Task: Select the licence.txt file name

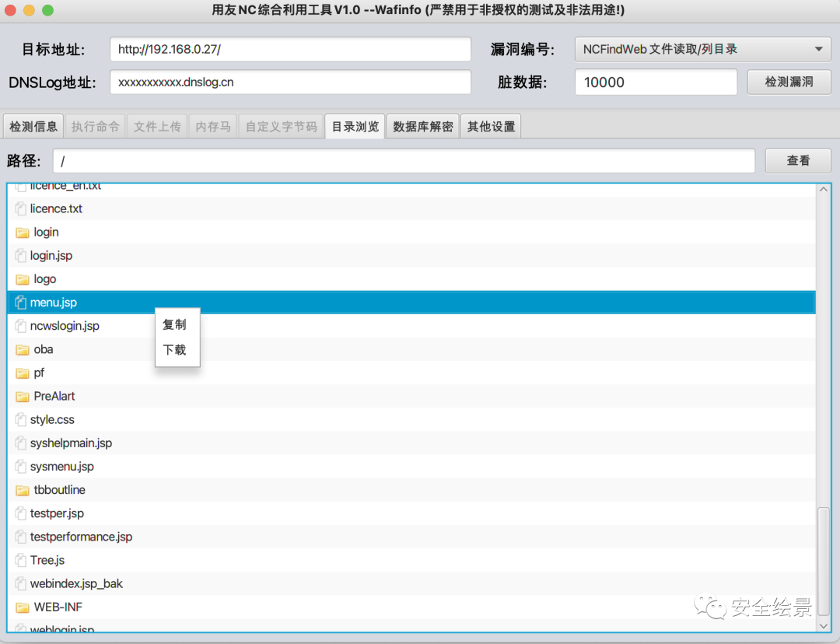Action: point(56,209)
